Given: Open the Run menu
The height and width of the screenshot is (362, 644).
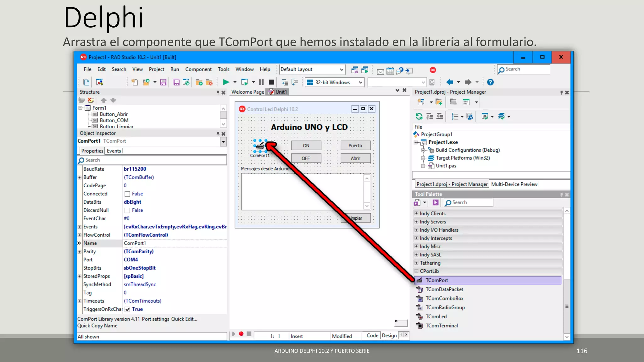Looking at the screenshot, I should coord(175,69).
